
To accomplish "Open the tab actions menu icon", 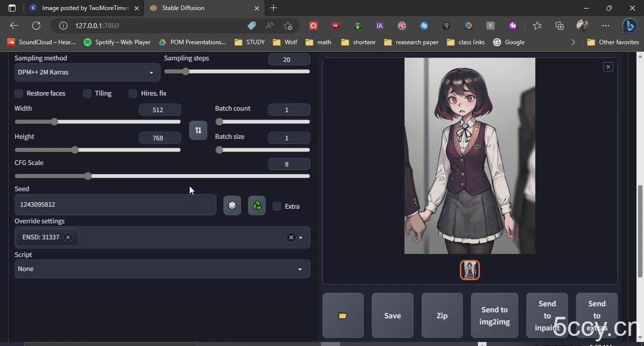I will [12, 8].
